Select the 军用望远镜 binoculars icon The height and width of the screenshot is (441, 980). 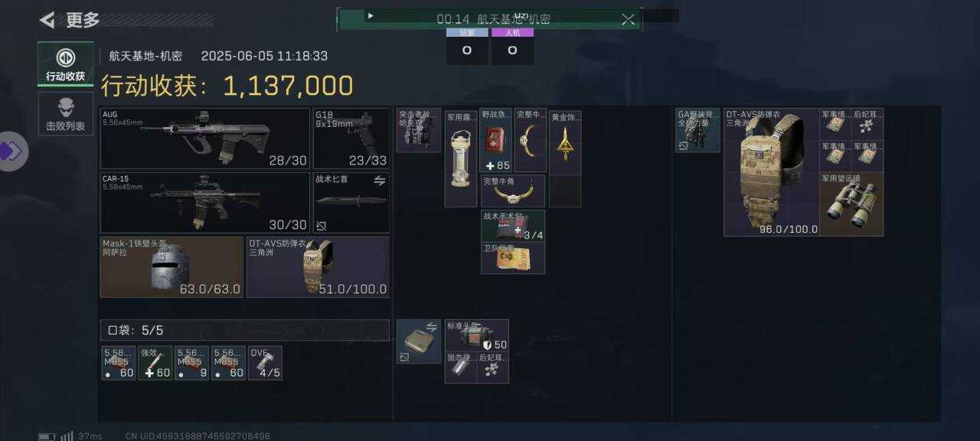(851, 204)
